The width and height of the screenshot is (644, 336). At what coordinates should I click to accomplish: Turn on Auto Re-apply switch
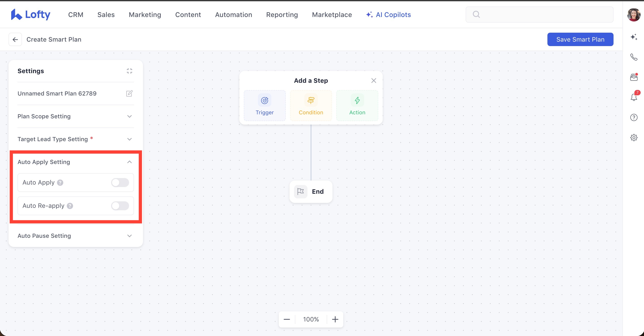(x=120, y=206)
